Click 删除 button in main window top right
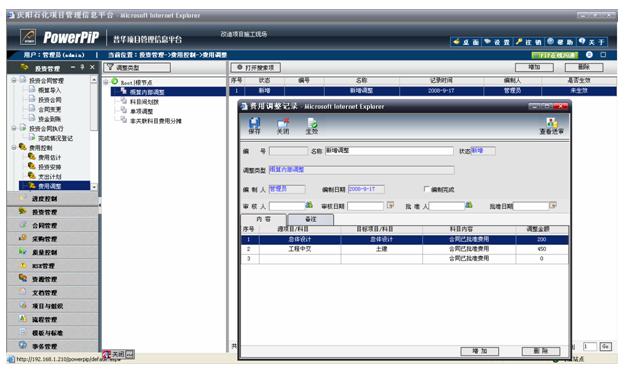Image resolution: width=630 pixels, height=372 pixels. click(584, 67)
